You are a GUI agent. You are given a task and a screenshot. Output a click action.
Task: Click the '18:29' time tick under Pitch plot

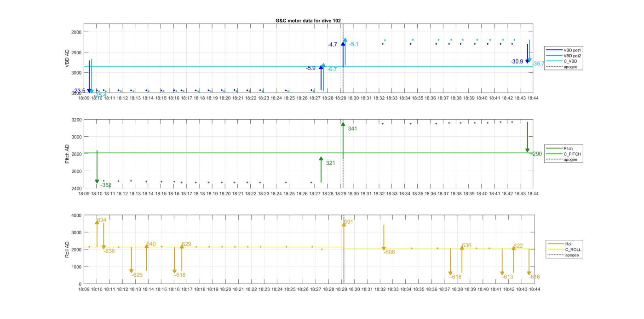(340, 194)
